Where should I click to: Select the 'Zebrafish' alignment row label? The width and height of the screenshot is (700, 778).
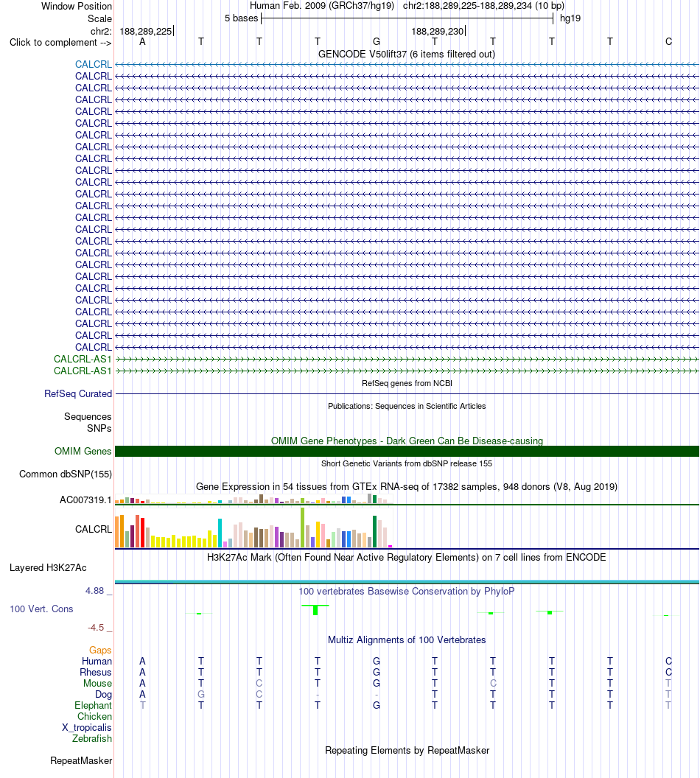92,739
